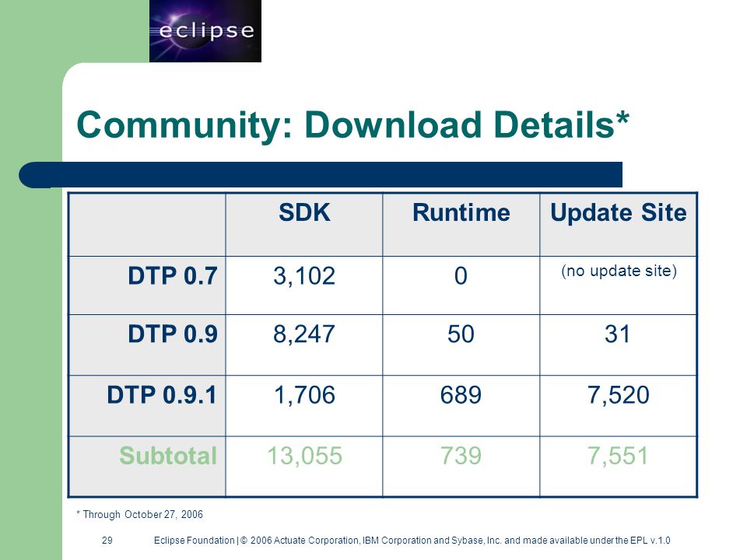
Task: Click the 'Update Site' column header
Action: [619, 213]
